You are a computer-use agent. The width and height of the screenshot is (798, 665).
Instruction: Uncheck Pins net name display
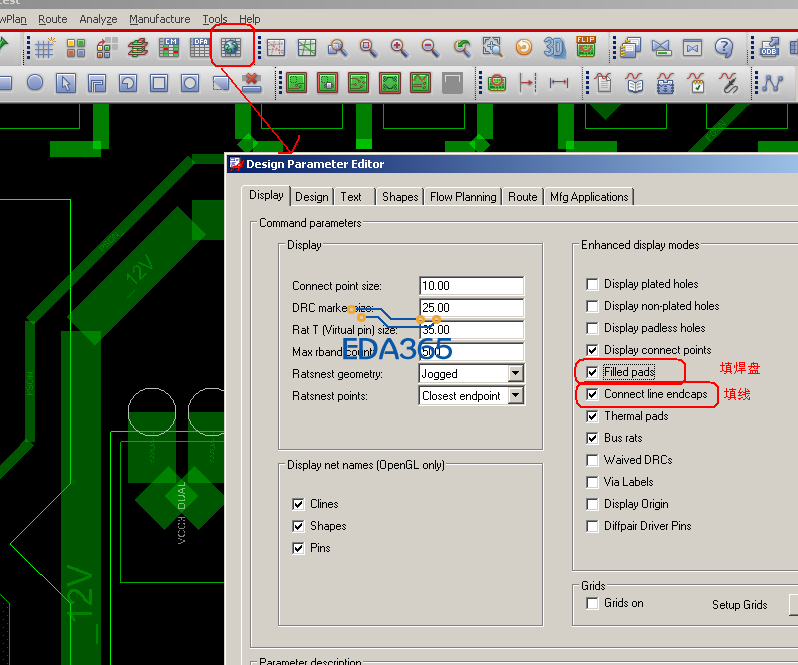[x=298, y=548]
